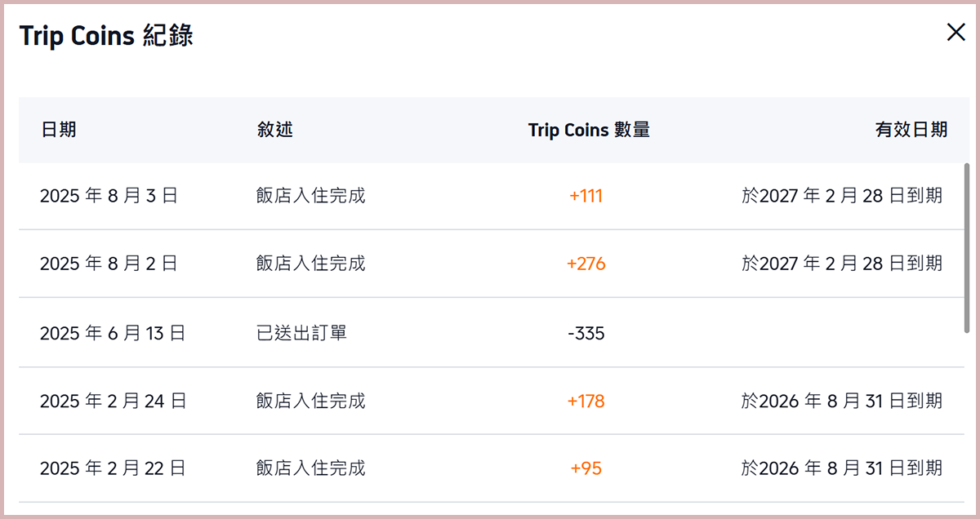Click the +111 coins amount
Screen dimensions: 980x519
(x=586, y=196)
